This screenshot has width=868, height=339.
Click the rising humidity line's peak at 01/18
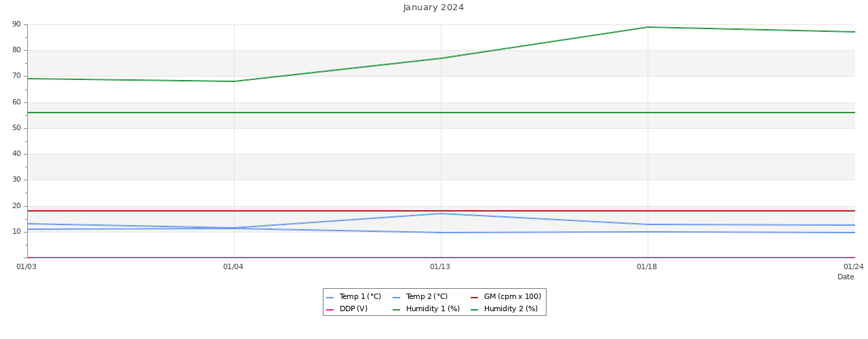[x=648, y=27]
